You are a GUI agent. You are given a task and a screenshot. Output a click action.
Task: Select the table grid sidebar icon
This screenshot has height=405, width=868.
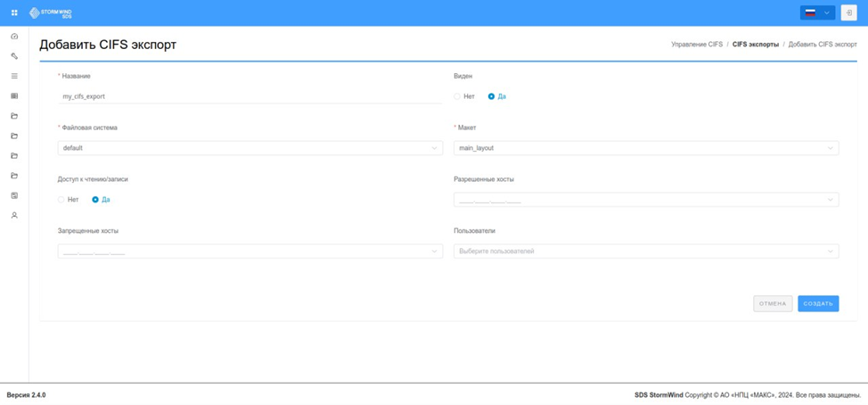14,95
